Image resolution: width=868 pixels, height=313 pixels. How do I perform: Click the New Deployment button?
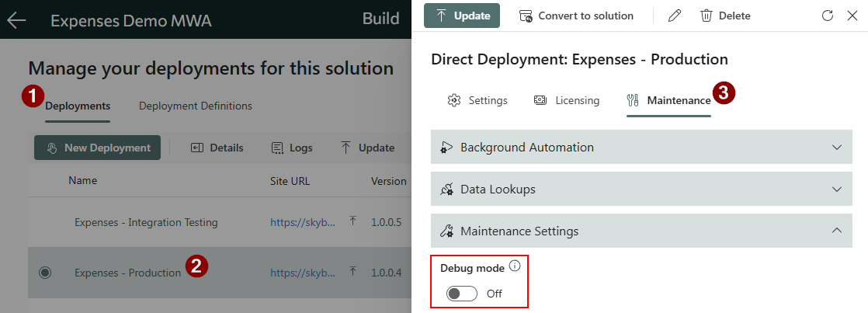pyautogui.click(x=97, y=148)
